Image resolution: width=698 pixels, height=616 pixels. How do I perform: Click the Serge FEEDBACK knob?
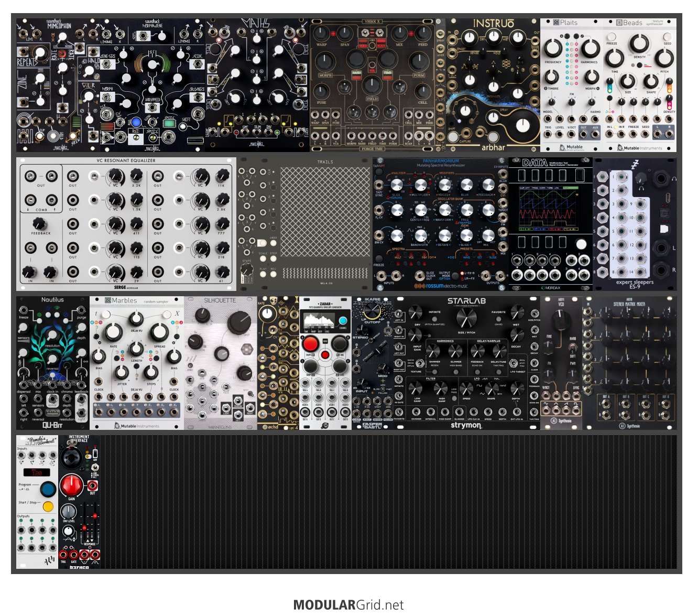[40, 224]
